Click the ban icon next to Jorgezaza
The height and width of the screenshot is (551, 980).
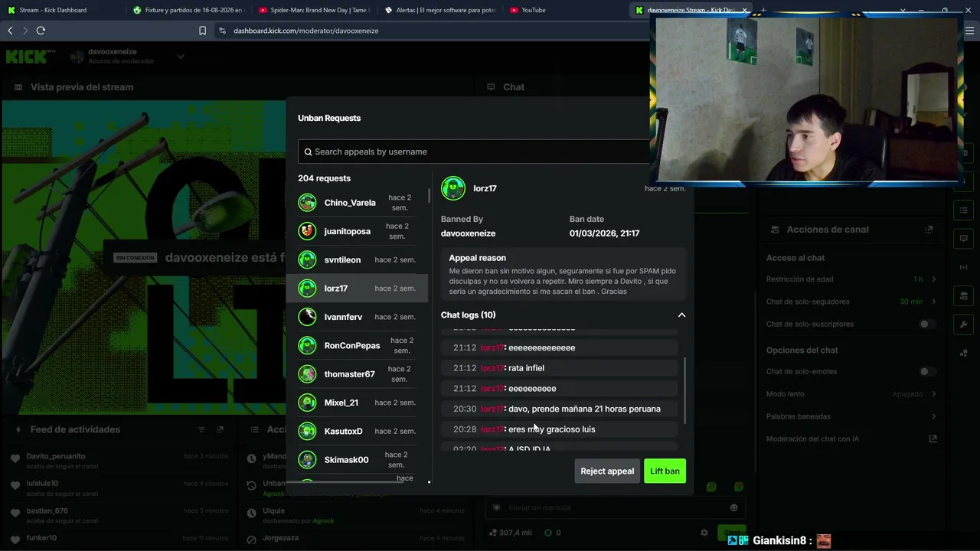tap(251, 540)
